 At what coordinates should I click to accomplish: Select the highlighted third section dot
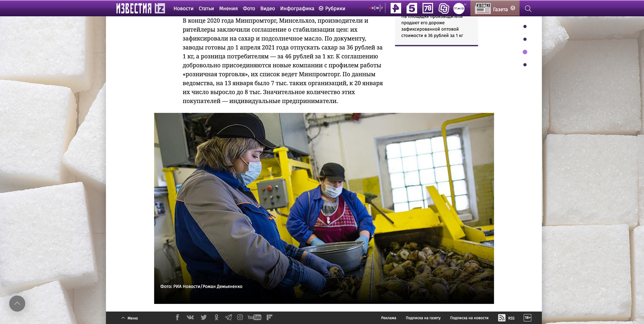click(525, 52)
